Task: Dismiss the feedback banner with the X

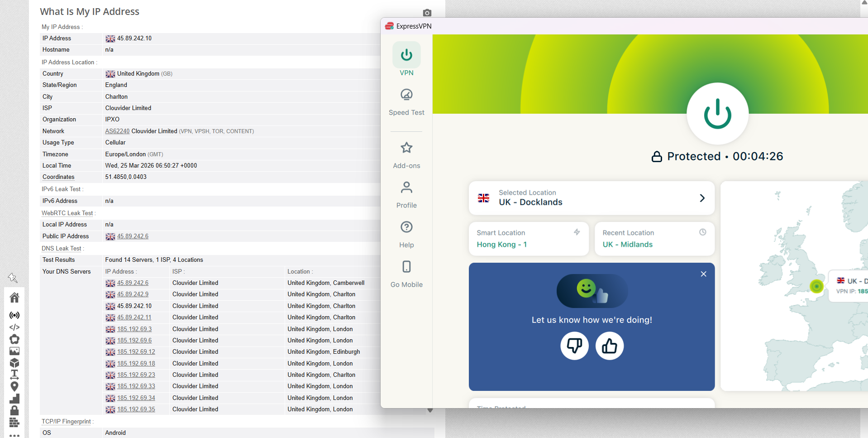Action: [x=703, y=274]
